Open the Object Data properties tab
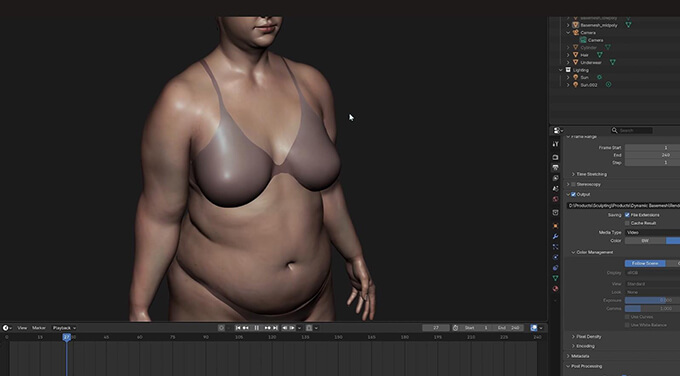The image size is (680, 376). tap(556, 278)
